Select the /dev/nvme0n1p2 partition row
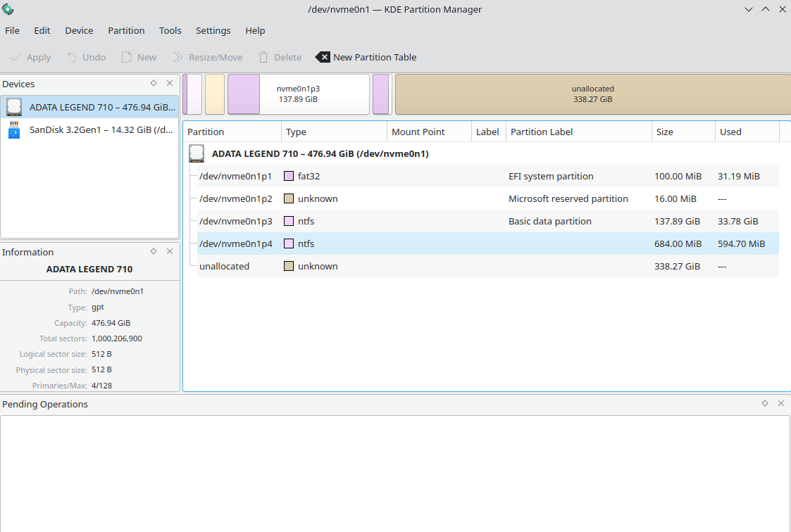 click(x=488, y=198)
